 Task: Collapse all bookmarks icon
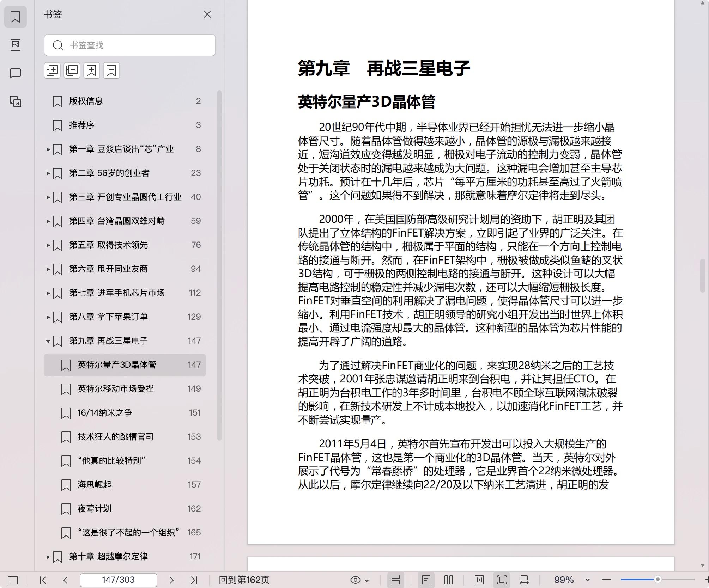click(x=72, y=71)
